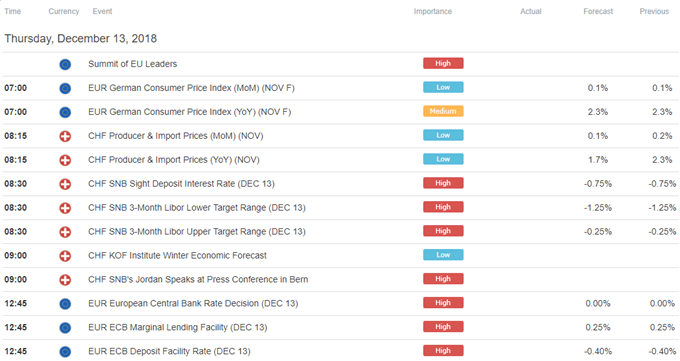680x361 pixels.
Task: Open CHF Producer & Import Prices (MoM) event
Action: [x=176, y=136]
